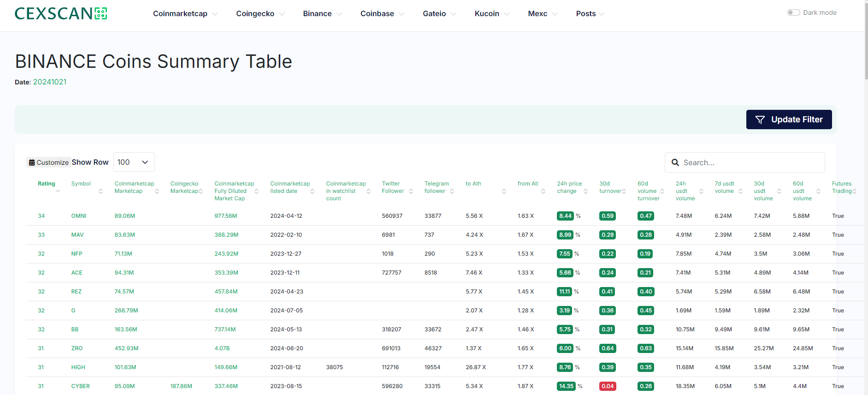Sort by Coinmarketcap Marketcap arrows

click(x=157, y=191)
